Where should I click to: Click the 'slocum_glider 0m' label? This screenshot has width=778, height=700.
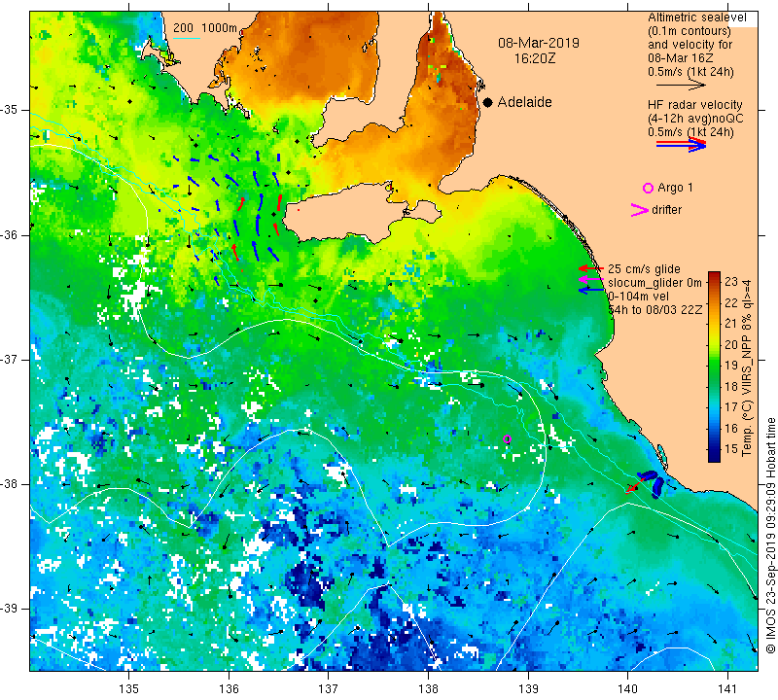pyautogui.click(x=654, y=283)
